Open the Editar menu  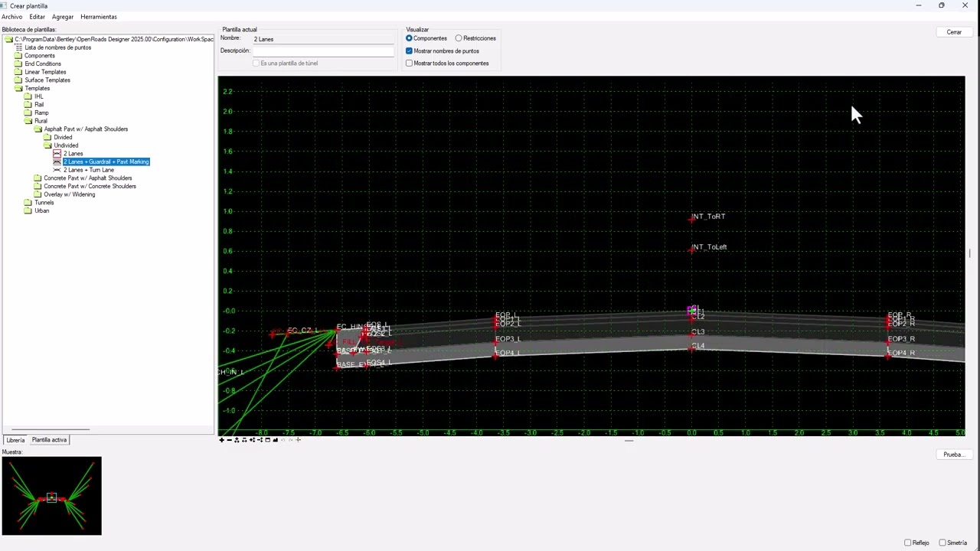37,17
